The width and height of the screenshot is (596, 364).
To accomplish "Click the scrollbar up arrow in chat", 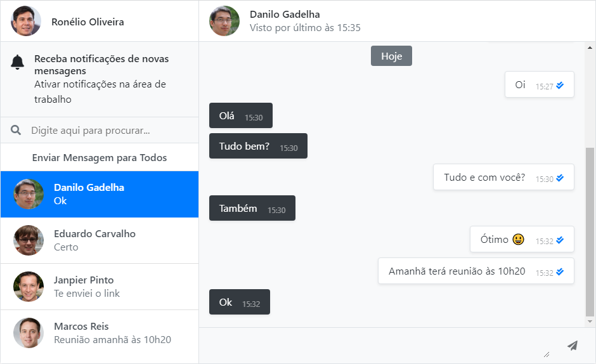I will (590, 48).
